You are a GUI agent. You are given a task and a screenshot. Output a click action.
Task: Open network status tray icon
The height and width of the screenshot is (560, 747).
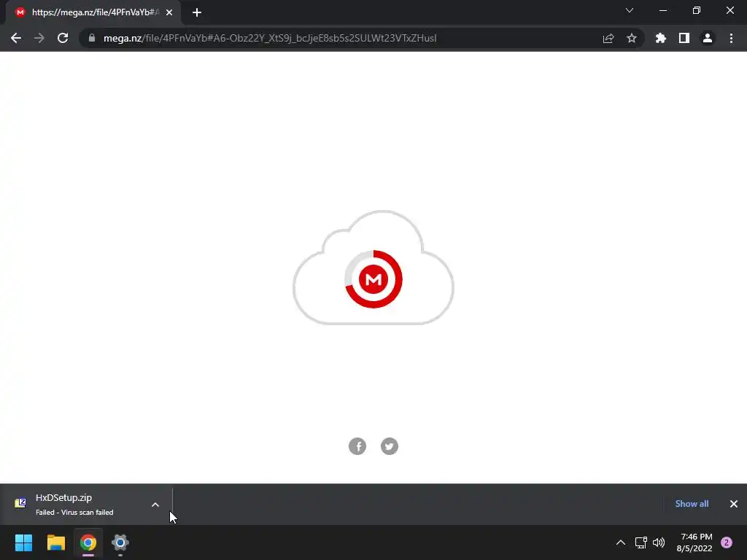tap(640, 542)
